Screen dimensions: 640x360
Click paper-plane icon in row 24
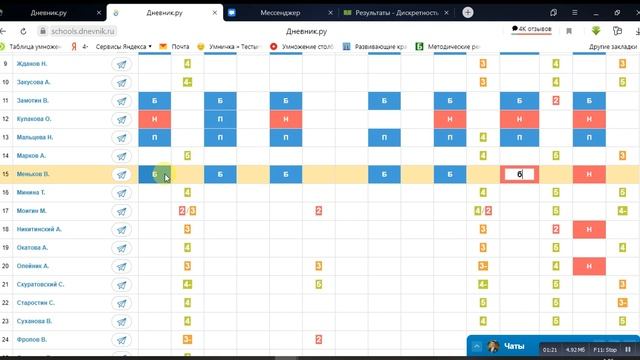122,340
